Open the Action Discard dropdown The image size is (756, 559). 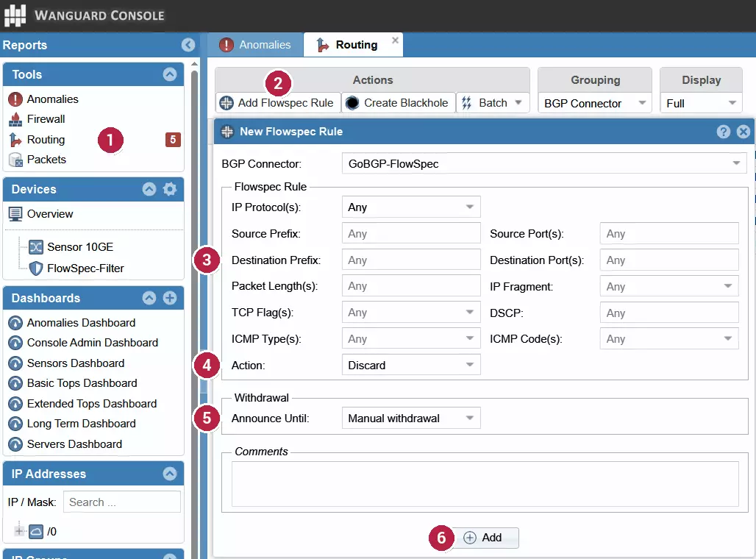[411, 365]
